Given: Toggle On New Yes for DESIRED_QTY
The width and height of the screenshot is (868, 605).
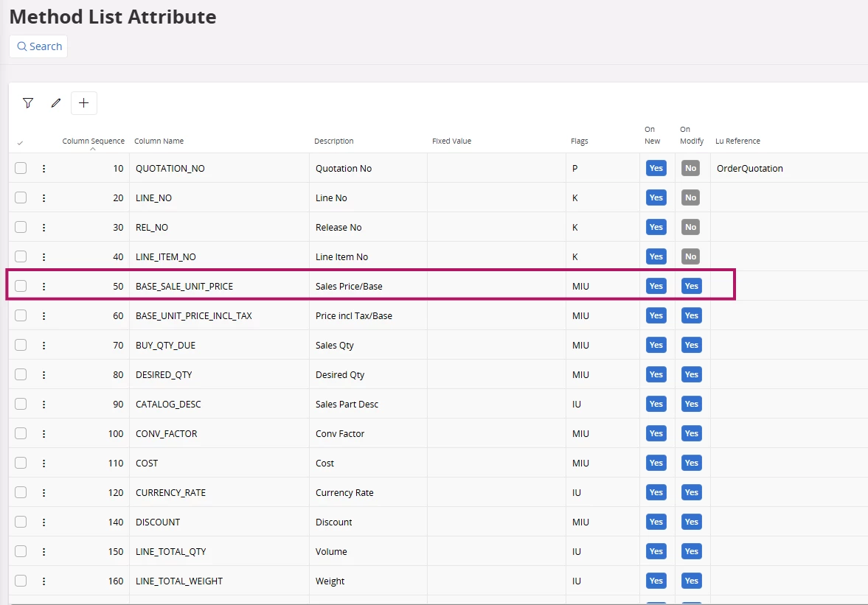Looking at the screenshot, I should [656, 374].
